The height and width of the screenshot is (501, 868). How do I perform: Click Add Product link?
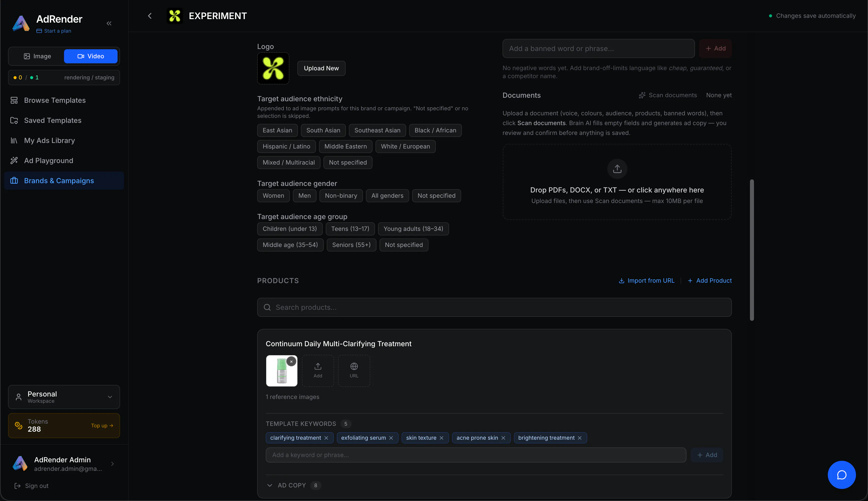point(710,281)
